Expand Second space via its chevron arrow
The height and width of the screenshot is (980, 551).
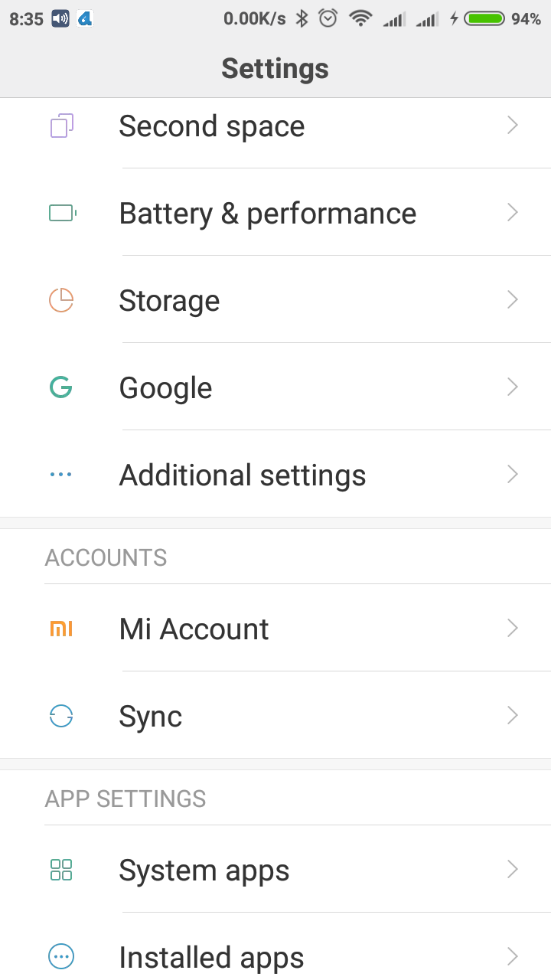pyautogui.click(x=513, y=126)
